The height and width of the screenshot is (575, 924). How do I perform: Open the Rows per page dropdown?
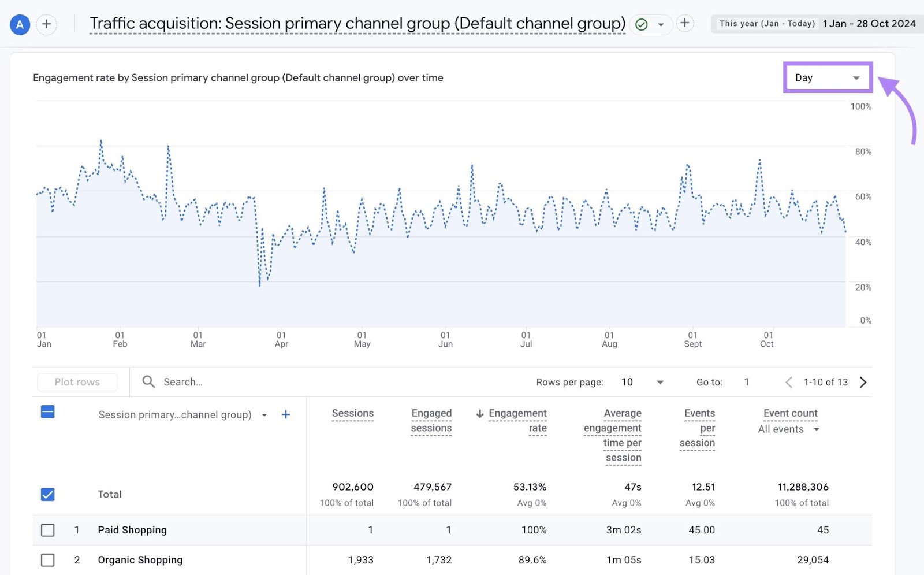click(660, 382)
